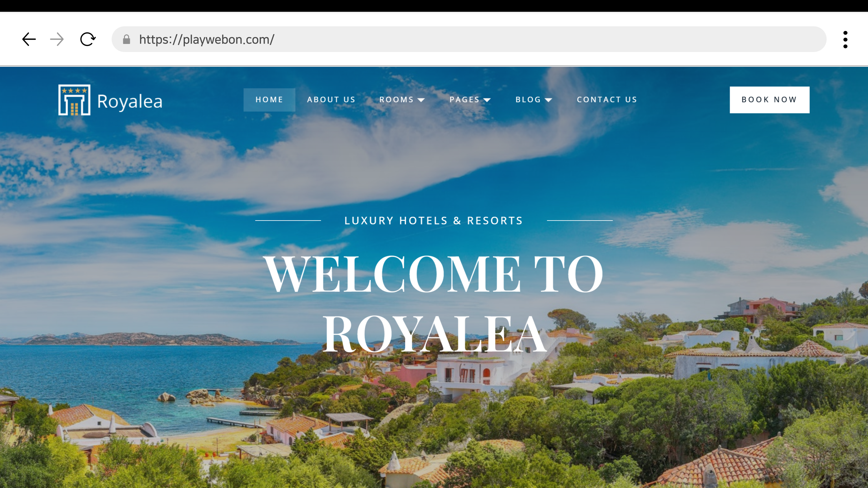Click the padlock security icon
Screen dimensions: 868x488
tap(126, 39)
